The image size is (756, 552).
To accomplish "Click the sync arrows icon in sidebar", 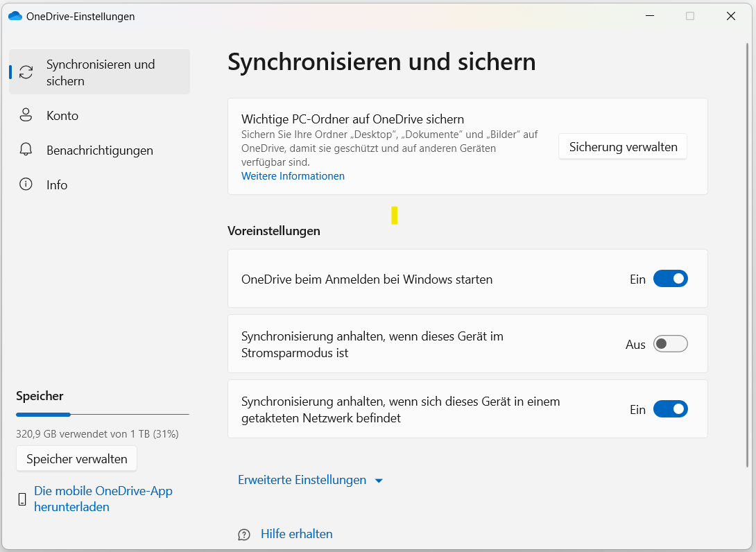I will pos(26,72).
